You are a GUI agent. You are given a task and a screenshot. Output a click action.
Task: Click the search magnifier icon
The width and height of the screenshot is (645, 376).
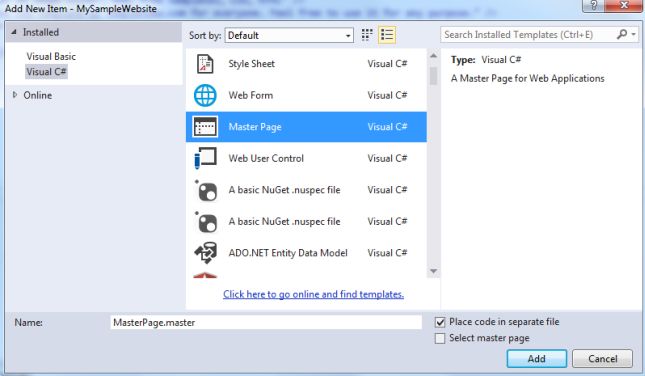(622, 35)
